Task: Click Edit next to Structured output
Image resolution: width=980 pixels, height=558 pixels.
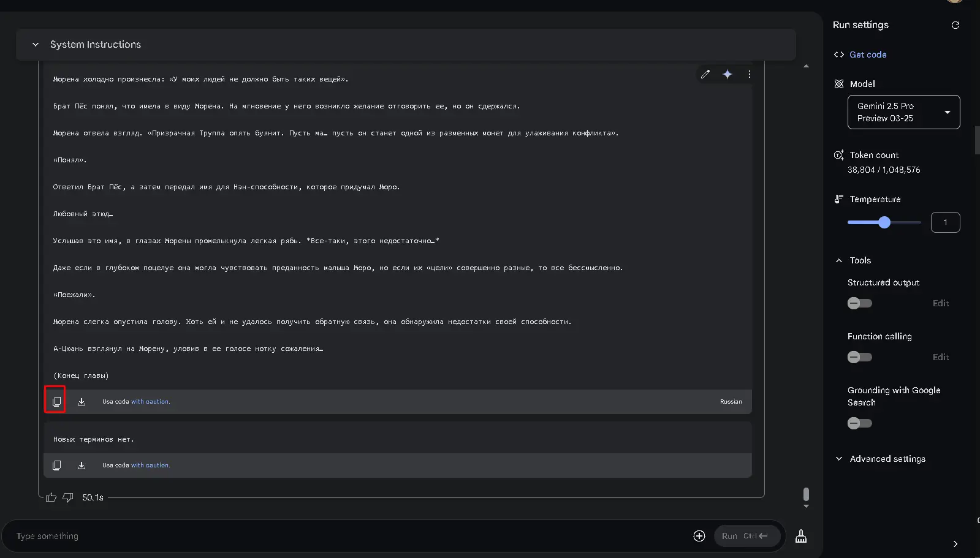Action: (941, 303)
